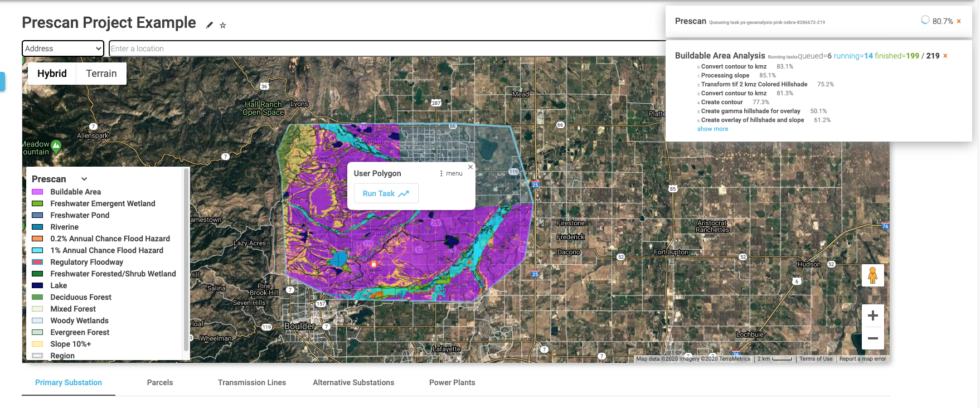Zoom in the map with plus button
This screenshot has width=980, height=408.
coord(873,315)
